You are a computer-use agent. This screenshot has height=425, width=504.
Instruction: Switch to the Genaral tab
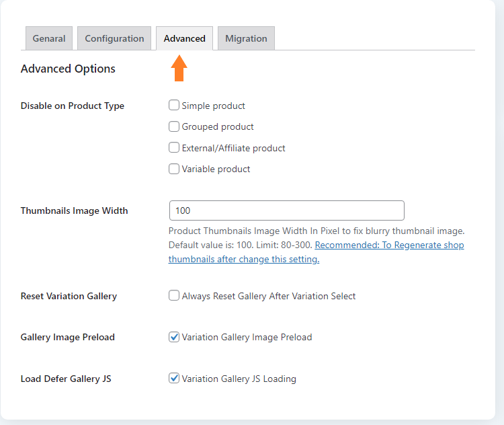[x=49, y=38]
